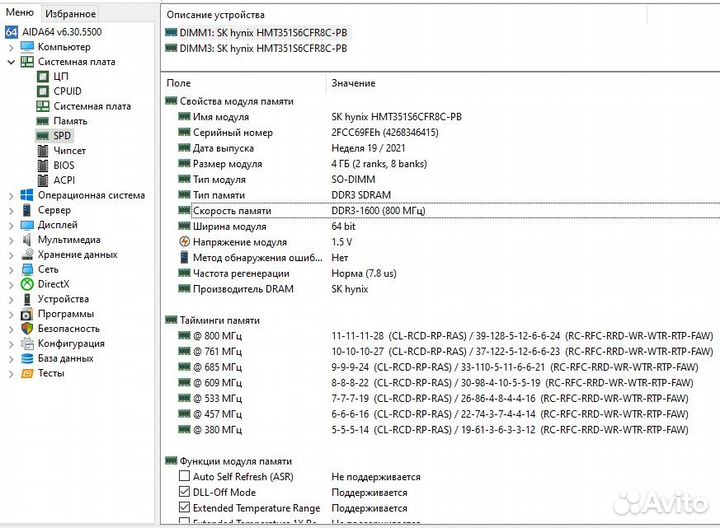Screen dimensions: 720x528
Task: Switch to the Меню tab
Action: [x=20, y=13]
